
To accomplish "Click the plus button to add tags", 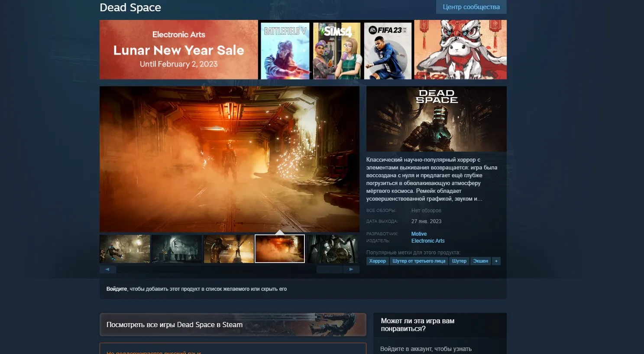I will coord(496,261).
